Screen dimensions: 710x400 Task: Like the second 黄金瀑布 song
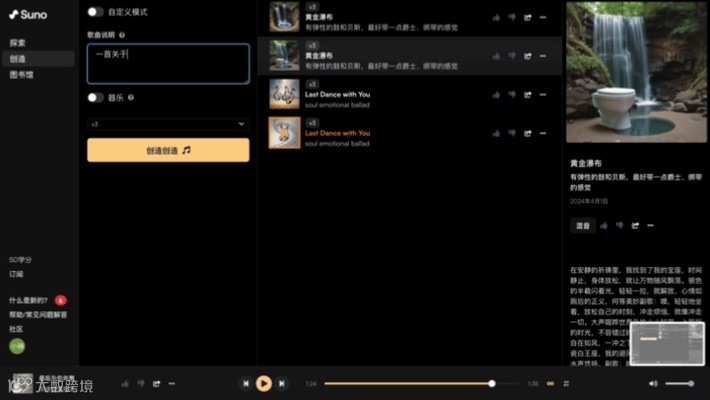tap(496, 56)
